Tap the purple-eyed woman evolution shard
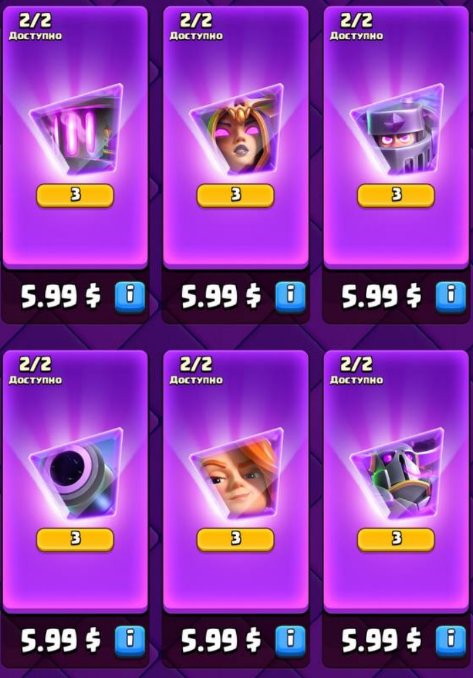This screenshot has height=678, width=473. coord(237,131)
